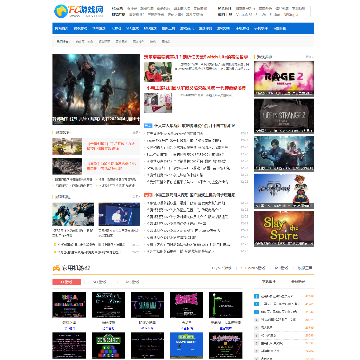
Task: Open the RAGE 2 banner
Action: [284, 79]
